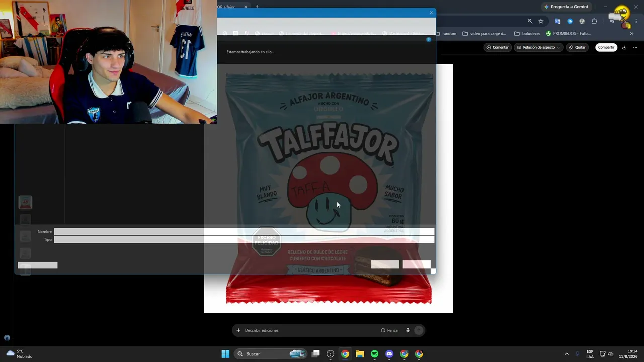Open the Shazam extension icon
Viewport: 644px width, 362px height.
pos(570,21)
